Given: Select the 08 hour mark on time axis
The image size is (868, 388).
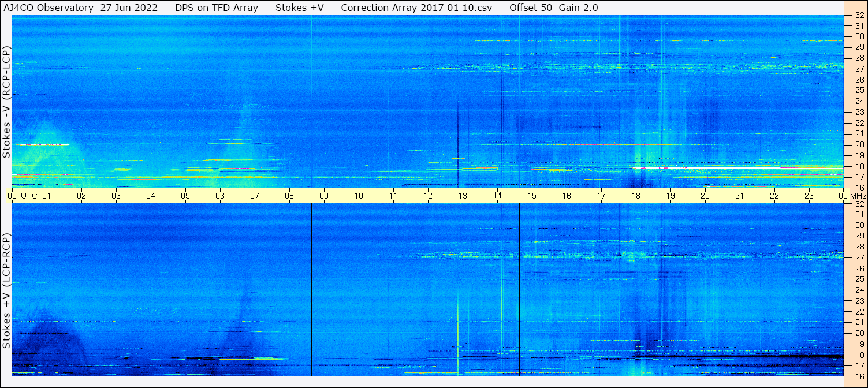Looking at the screenshot, I should pyautogui.click(x=289, y=196).
